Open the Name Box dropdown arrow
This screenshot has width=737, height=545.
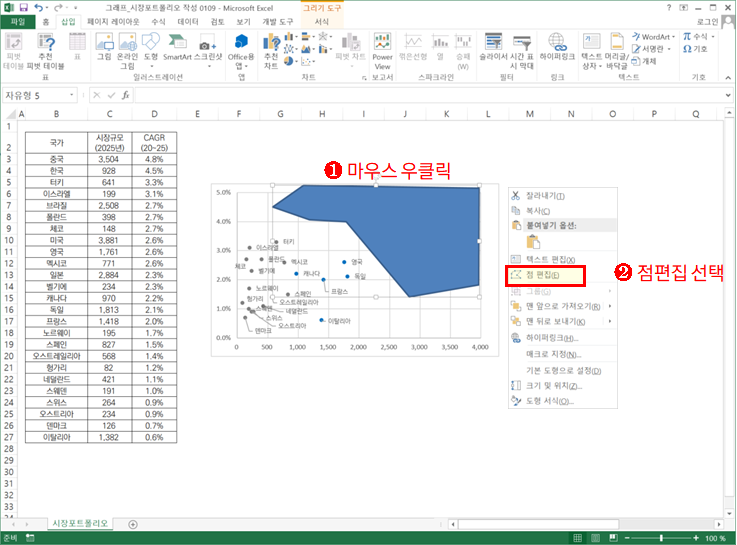(71, 95)
